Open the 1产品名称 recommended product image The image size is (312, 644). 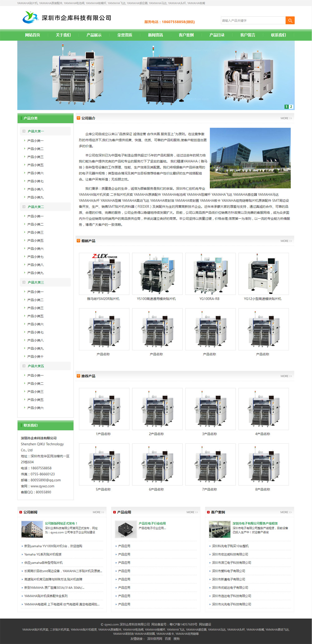click(x=104, y=409)
